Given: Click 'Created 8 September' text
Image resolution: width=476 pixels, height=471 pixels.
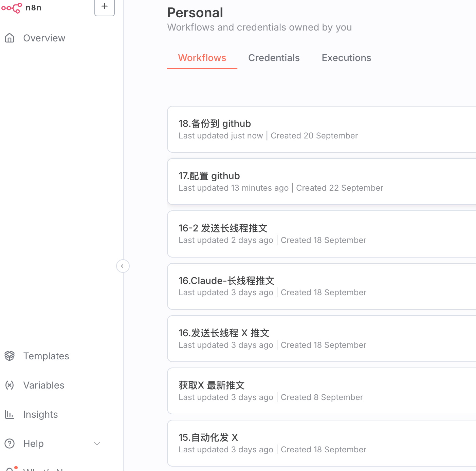Looking at the screenshot, I should point(322,397).
